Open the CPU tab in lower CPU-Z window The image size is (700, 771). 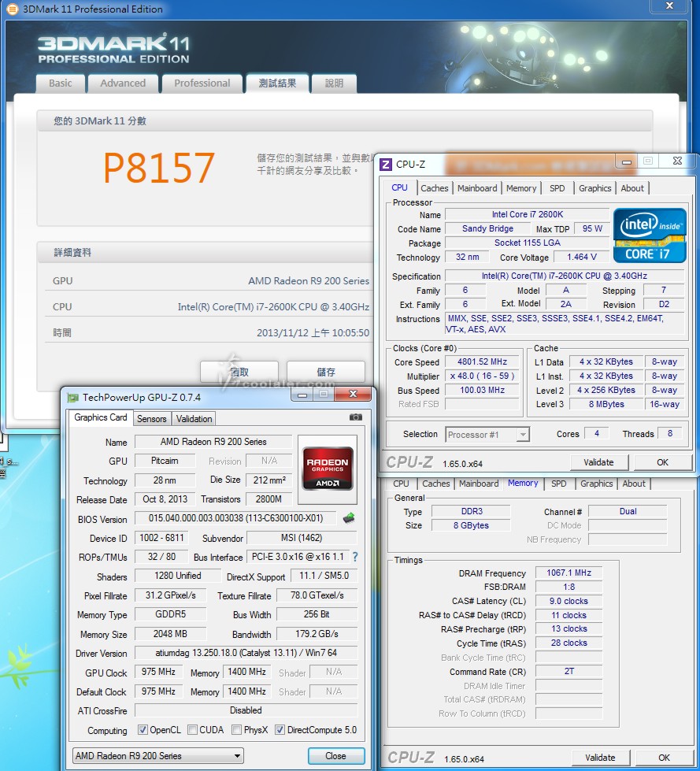pyautogui.click(x=401, y=484)
